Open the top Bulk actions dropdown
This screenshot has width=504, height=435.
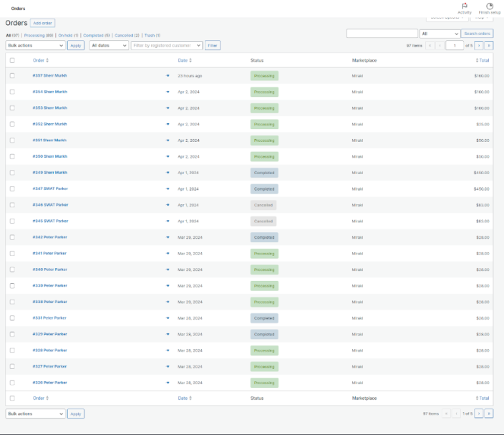[x=35, y=45]
